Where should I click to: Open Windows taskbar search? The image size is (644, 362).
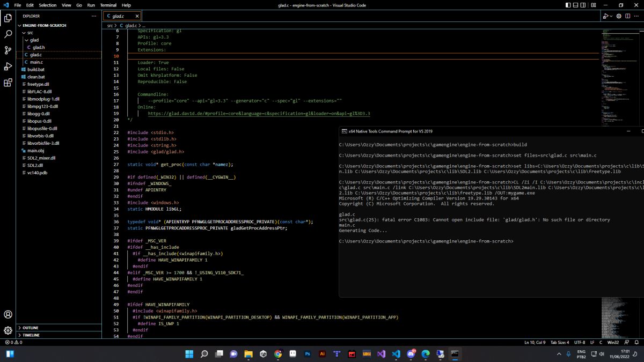pos(204,354)
